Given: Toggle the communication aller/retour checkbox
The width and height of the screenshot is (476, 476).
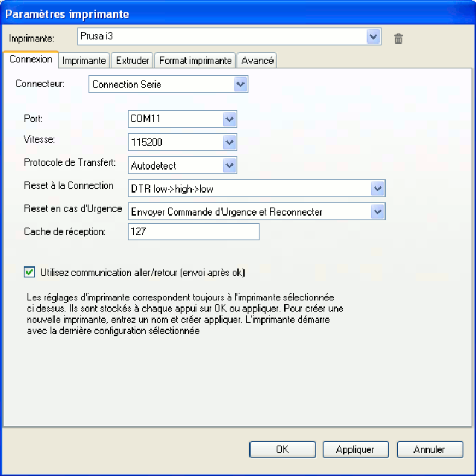Looking at the screenshot, I should [30, 272].
